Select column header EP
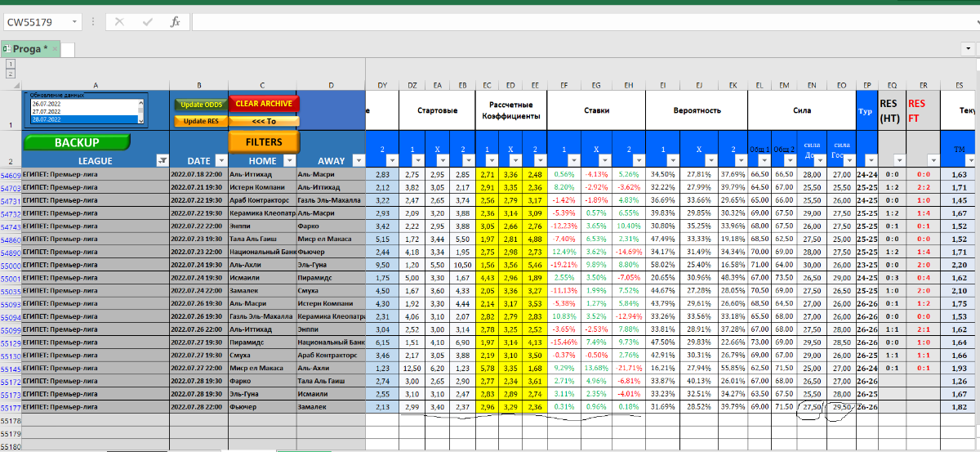Screen dimensions: 980x452 pyautogui.click(x=866, y=84)
